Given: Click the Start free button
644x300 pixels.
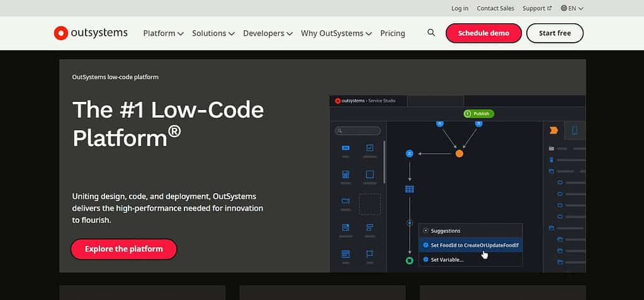Looking at the screenshot, I should pyautogui.click(x=555, y=33).
